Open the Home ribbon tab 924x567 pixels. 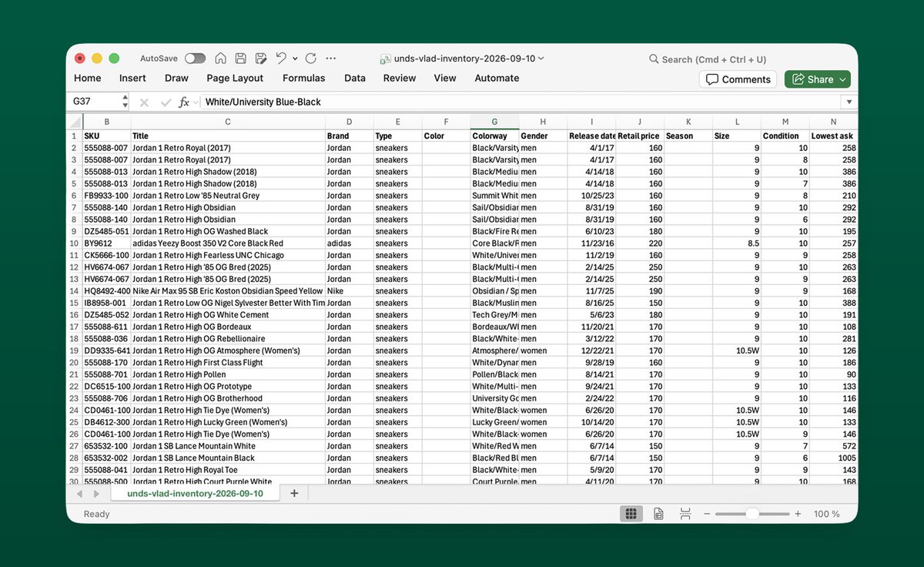(x=88, y=78)
